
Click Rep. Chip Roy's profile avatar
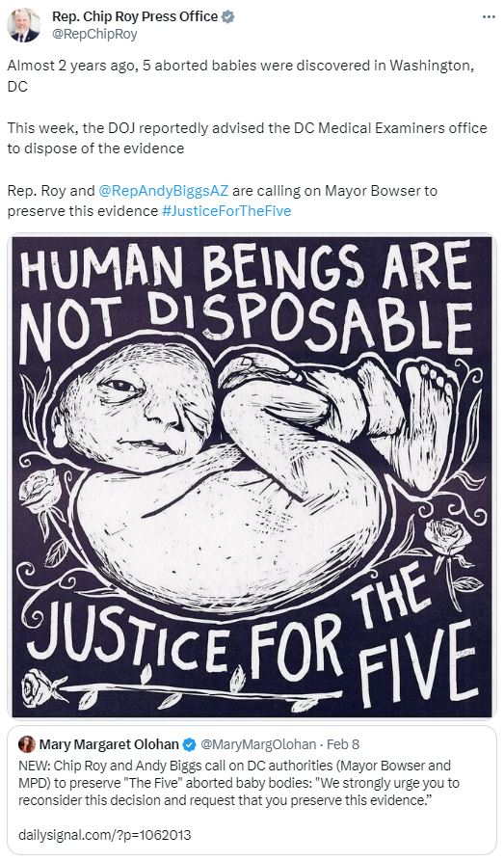[x=23, y=25]
